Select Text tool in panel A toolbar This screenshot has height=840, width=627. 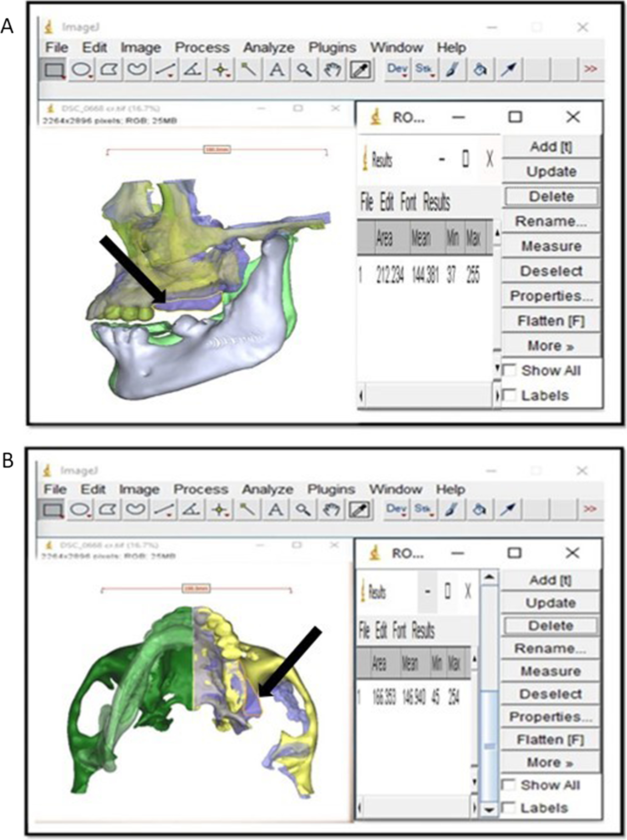point(277,70)
